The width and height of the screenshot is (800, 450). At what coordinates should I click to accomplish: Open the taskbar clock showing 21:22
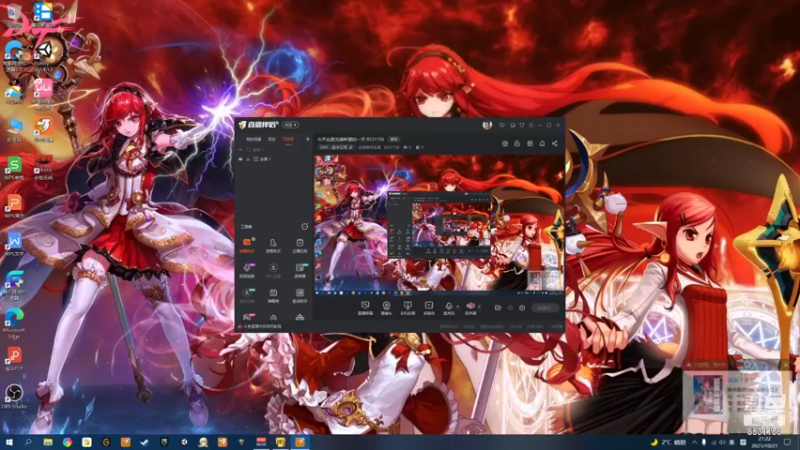coord(764,442)
